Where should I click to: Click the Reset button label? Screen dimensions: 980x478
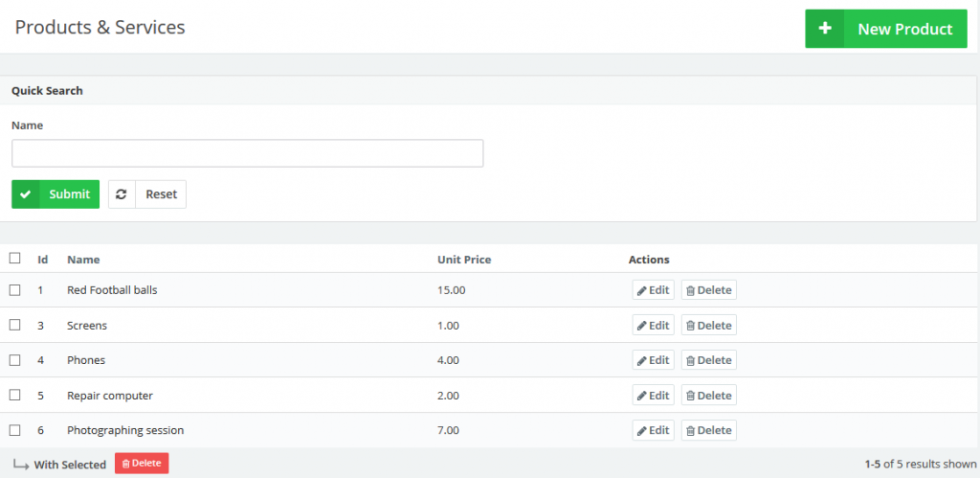[x=161, y=194]
